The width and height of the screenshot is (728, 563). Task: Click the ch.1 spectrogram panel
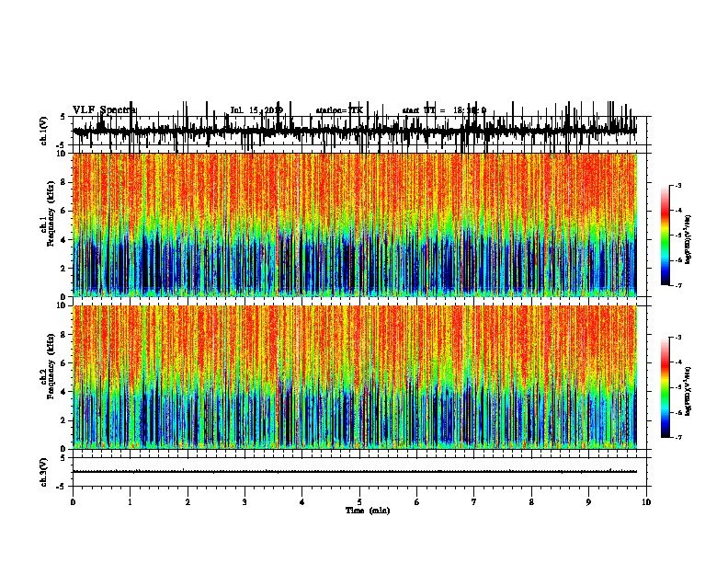click(x=355, y=224)
